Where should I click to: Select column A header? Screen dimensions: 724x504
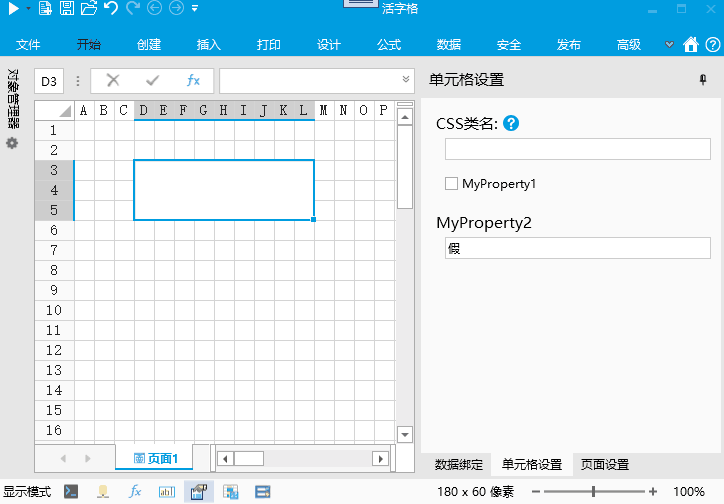(84, 110)
